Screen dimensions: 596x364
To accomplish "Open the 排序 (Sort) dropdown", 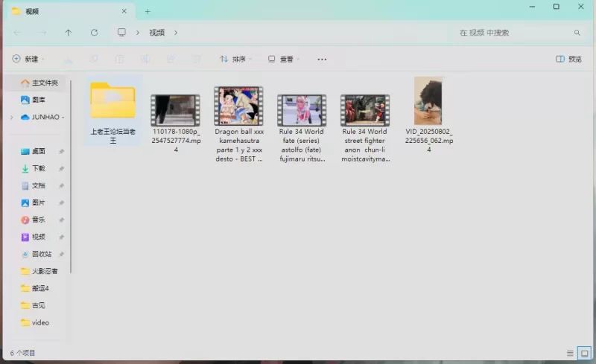I will pos(235,59).
